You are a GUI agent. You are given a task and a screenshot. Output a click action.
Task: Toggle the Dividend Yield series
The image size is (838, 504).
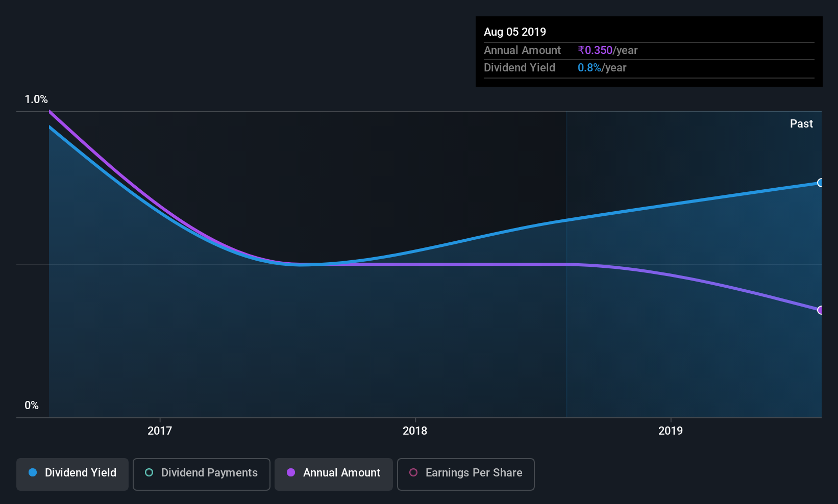pyautogui.click(x=72, y=474)
